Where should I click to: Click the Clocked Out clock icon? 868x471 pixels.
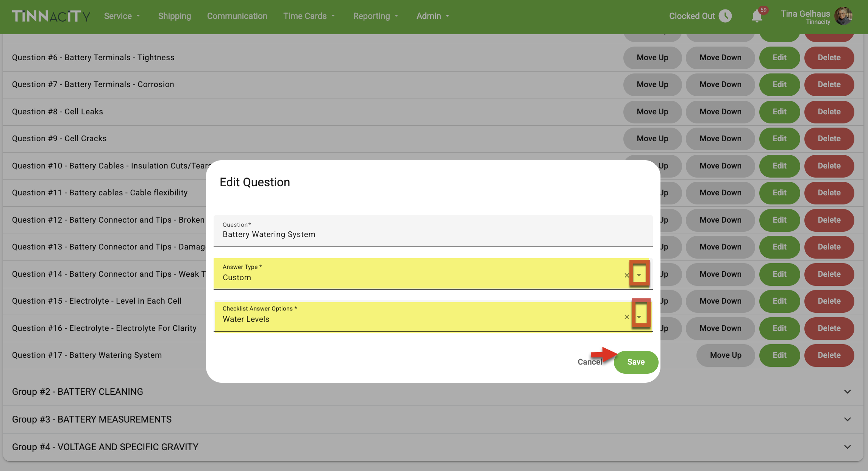point(725,16)
